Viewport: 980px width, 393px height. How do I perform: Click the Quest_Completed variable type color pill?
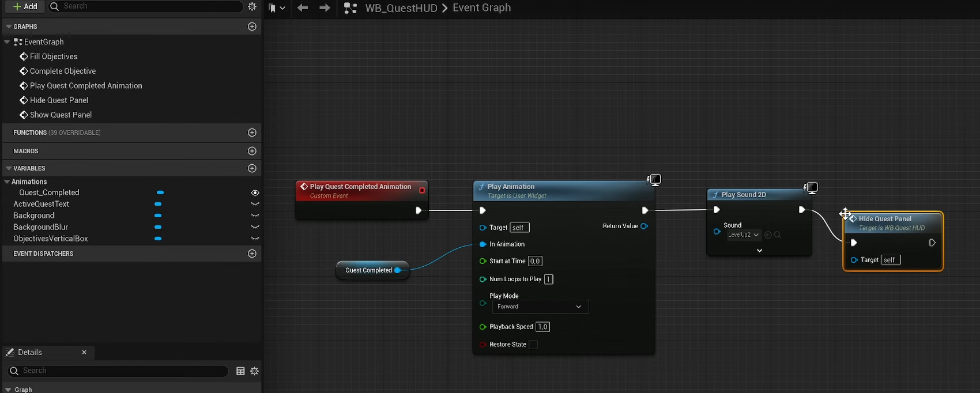click(160, 192)
